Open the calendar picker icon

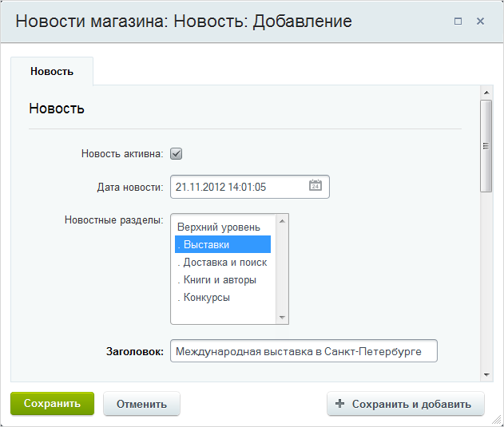coord(315,185)
